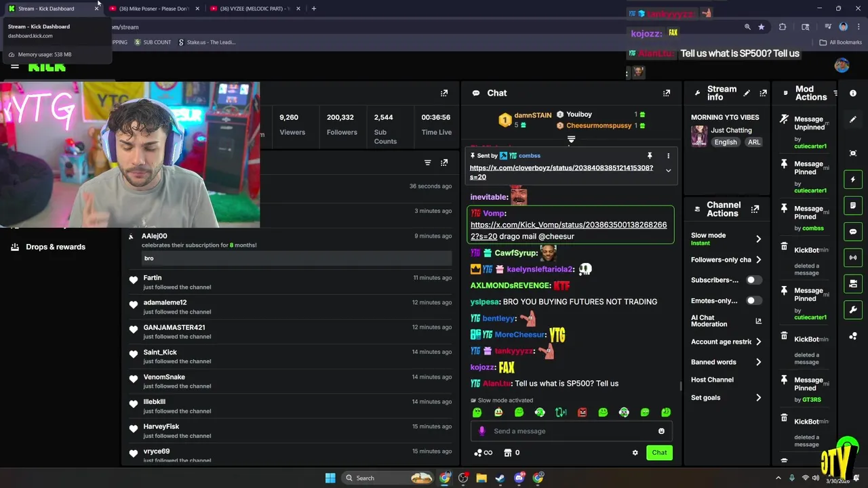This screenshot has height=488, width=868.
Task: Expand Slow mode settings
Action: pyautogui.click(x=758, y=239)
